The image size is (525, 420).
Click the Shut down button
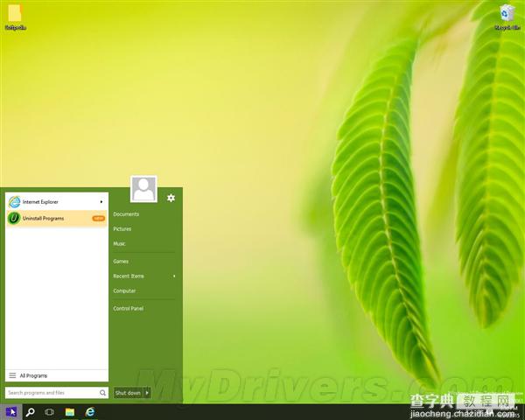coord(129,393)
